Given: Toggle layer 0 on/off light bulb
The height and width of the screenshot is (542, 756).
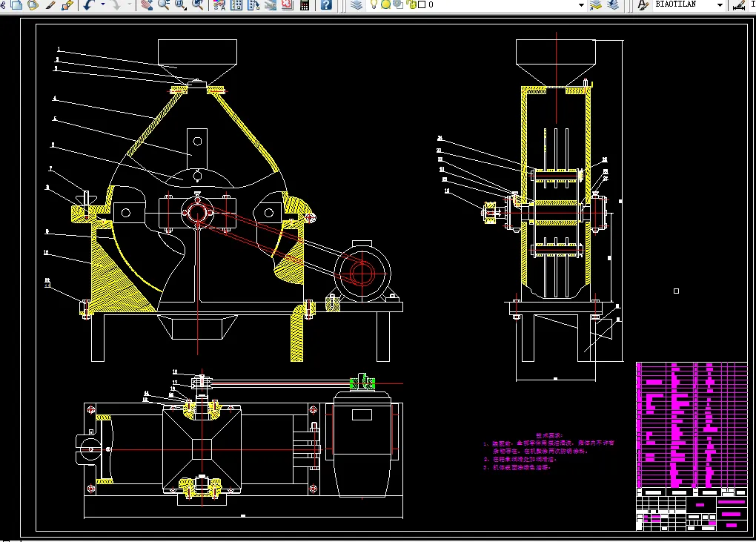Looking at the screenshot, I should pyautogui.click(x=374, y=4).
